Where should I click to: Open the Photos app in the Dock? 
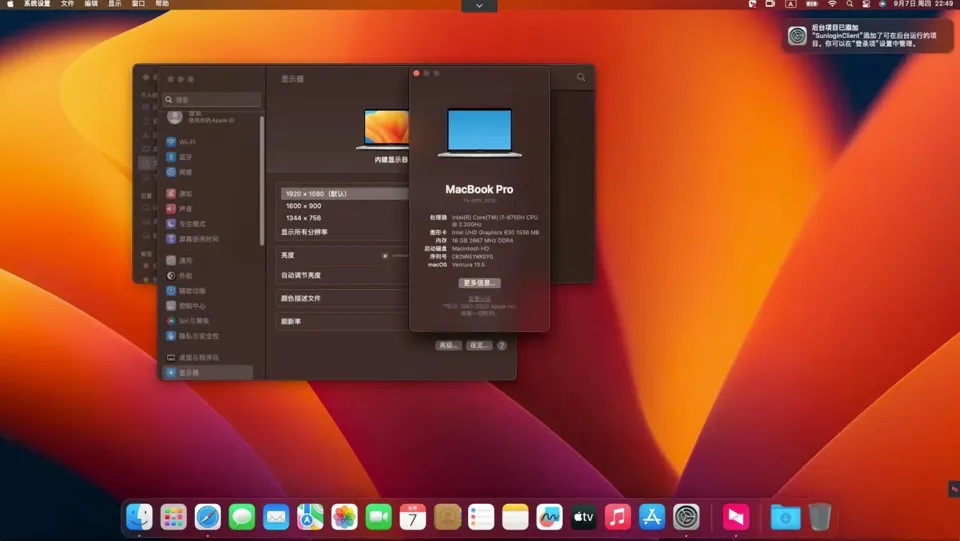(344, 516)
